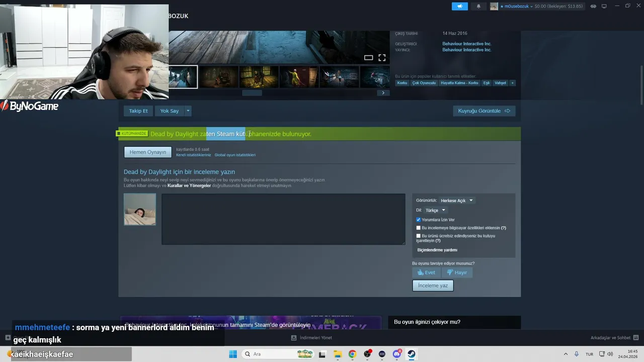Click the Yok Say button
Viewport: 644px width, 362px height.
point(170,111)
